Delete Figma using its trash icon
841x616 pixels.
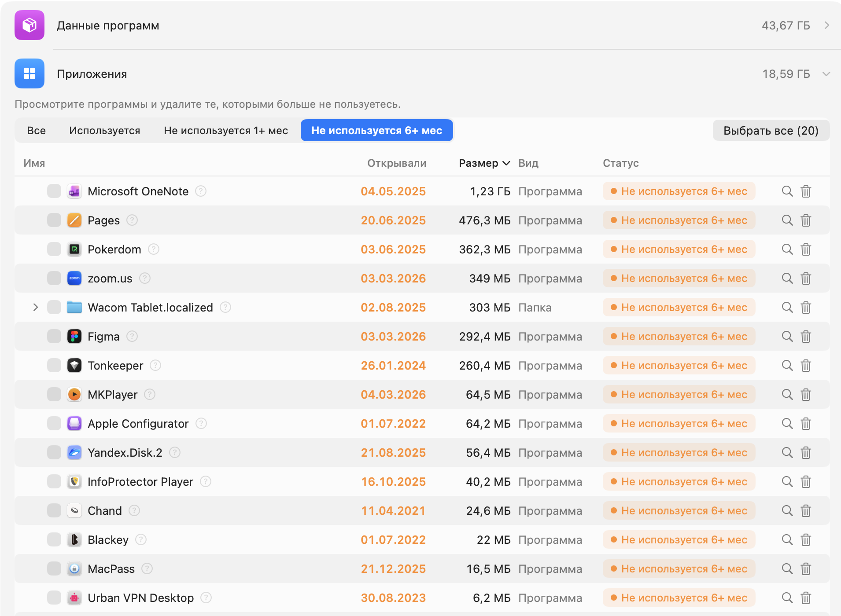click(806, 337)
